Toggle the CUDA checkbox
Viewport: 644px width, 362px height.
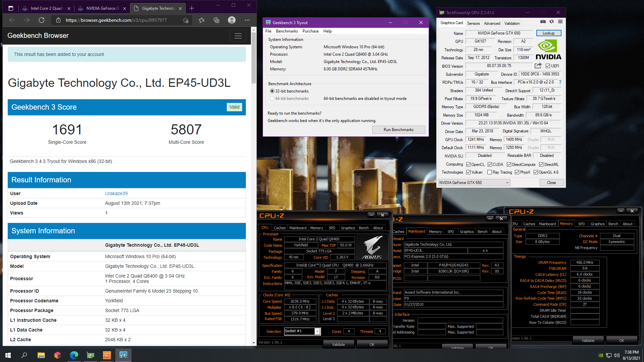(x=490, y=165)
